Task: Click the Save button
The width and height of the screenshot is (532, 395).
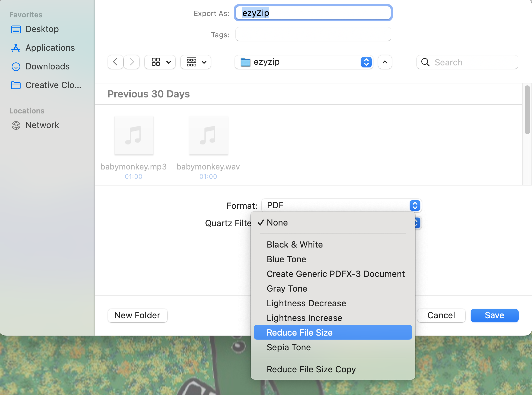Action: point(494,316)
